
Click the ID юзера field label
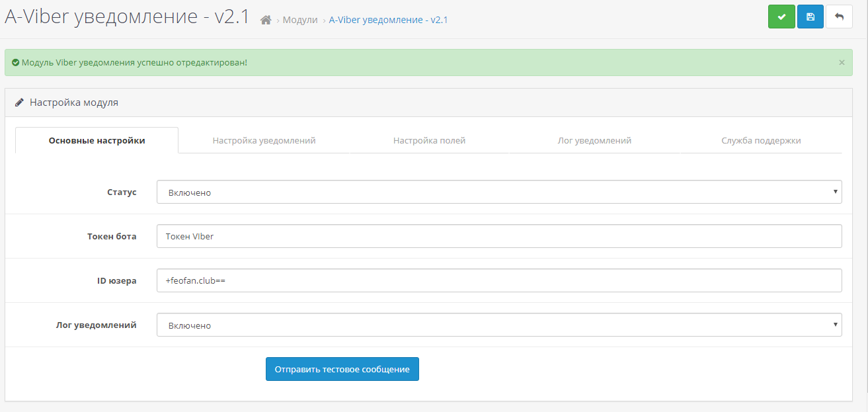[x=116, y=280]
